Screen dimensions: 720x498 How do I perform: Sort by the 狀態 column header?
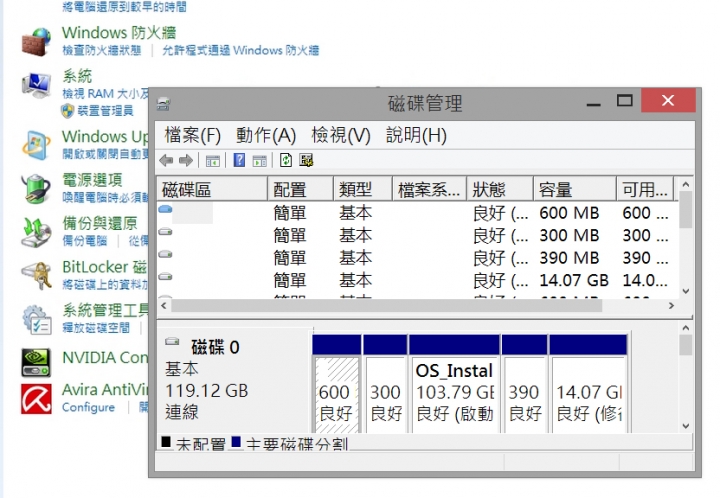coord(500,189)
